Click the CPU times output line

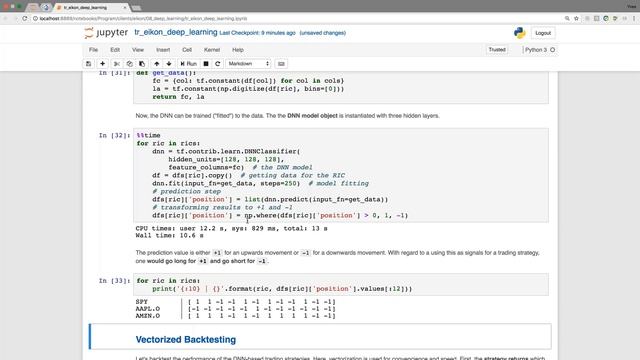pos(231,229)
